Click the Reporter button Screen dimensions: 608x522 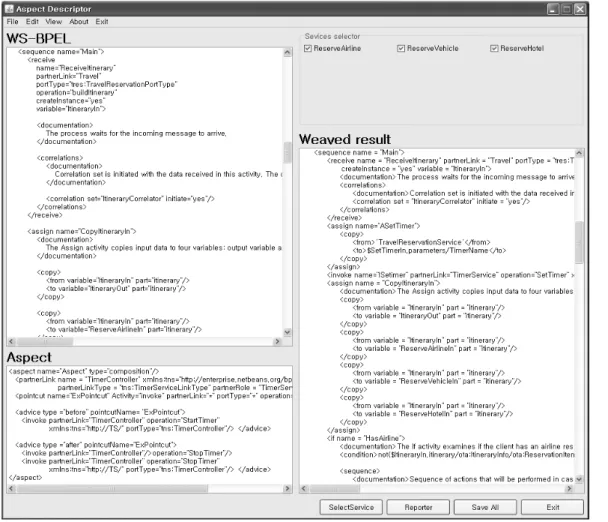point(418,507)
